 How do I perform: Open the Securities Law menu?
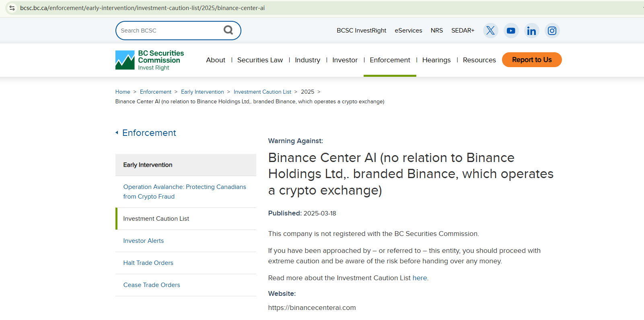(x=260, y=60)
